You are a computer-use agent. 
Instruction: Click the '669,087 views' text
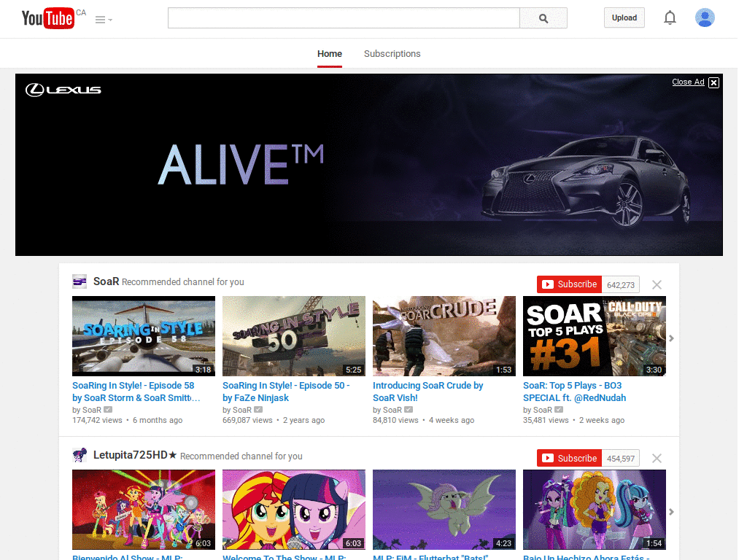click(247, 420)
